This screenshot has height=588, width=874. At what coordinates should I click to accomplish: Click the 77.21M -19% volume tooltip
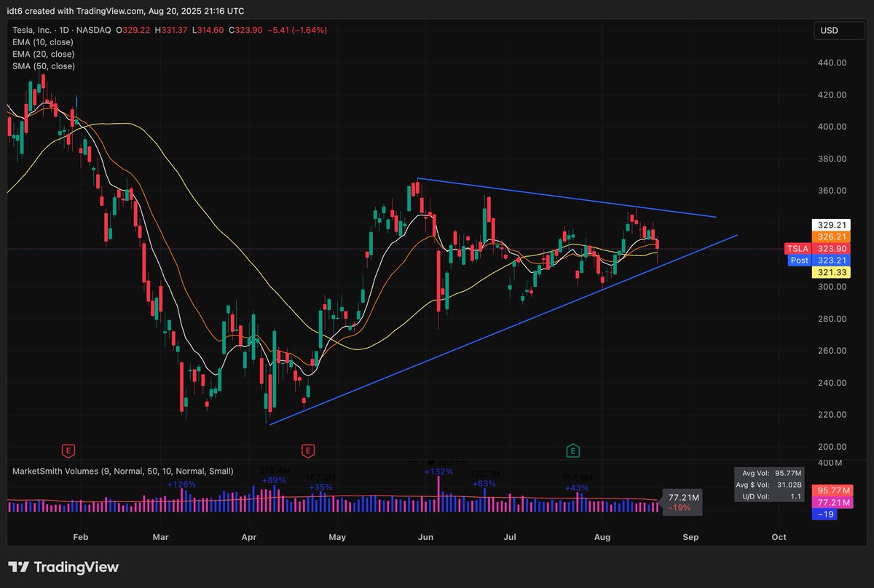(683, 503)
